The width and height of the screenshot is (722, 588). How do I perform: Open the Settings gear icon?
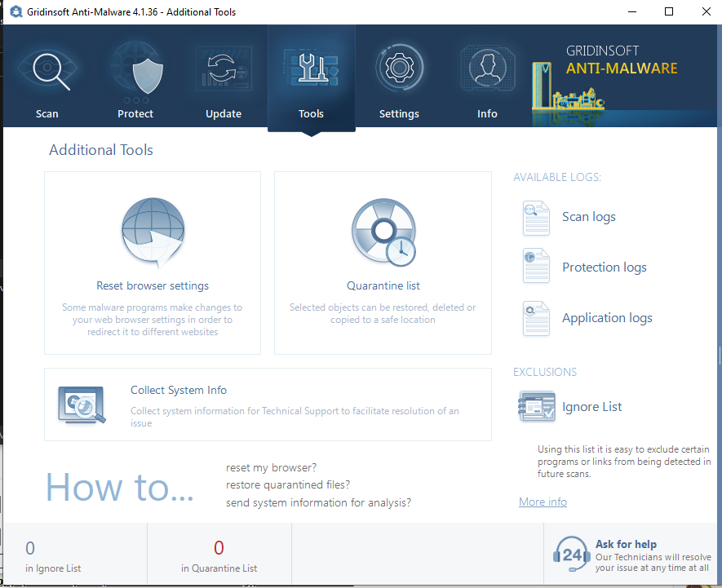pos(399,69)
